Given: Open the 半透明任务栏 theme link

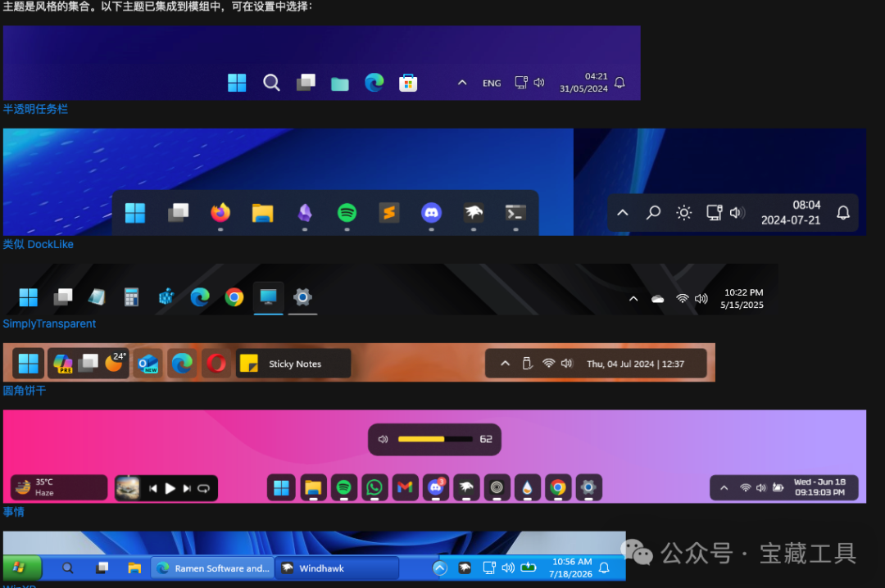Looking at the screenshot, I should (35, 109).
